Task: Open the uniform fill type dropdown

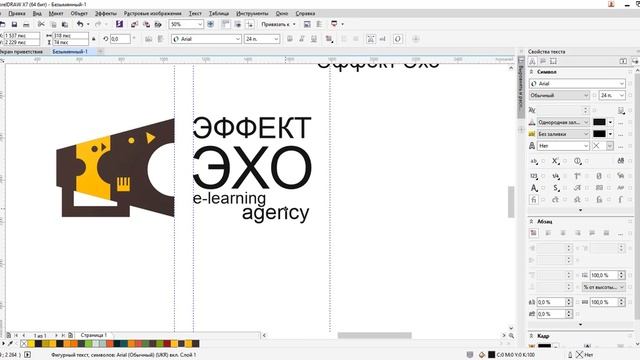Action: click(x=563, y=122)
